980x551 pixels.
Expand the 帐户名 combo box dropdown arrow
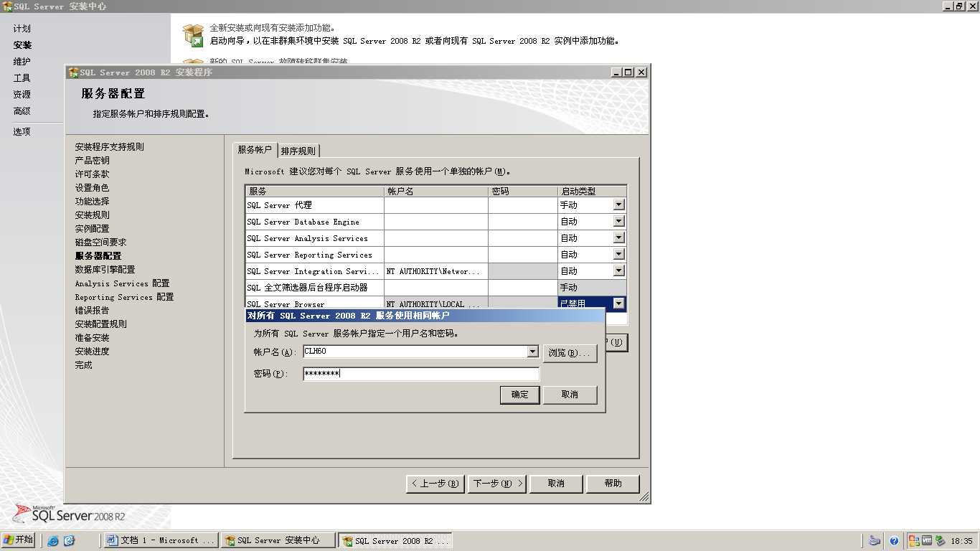tap(532, 352)
